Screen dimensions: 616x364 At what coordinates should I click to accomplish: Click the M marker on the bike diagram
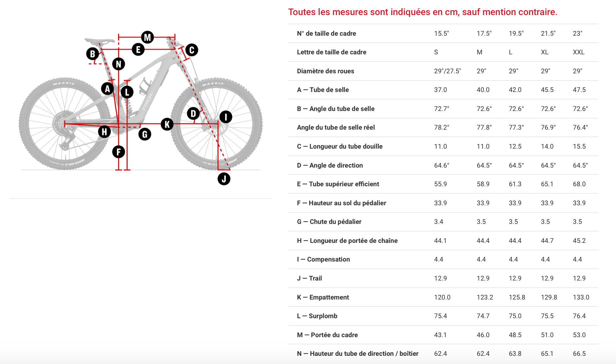[x=147, y=37]
